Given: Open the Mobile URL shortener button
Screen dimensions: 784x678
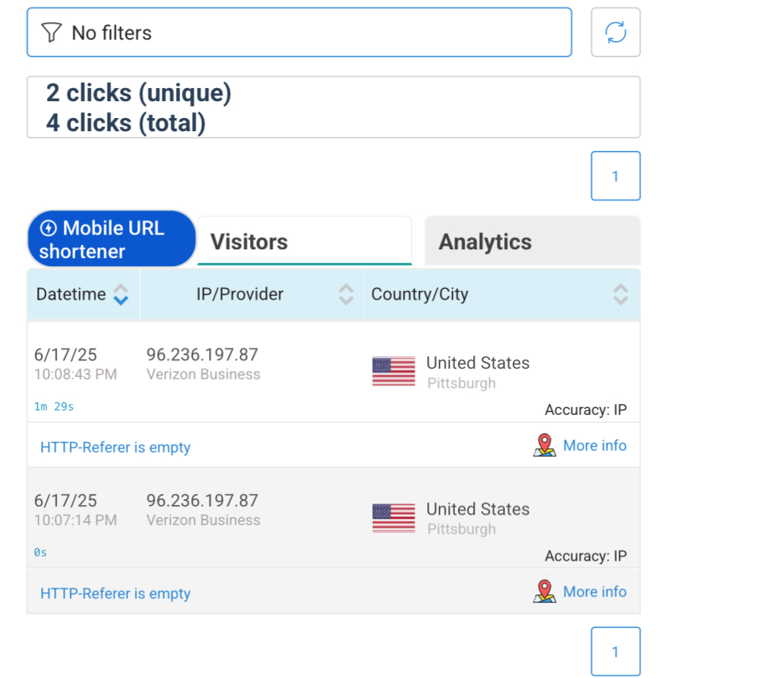Looking at the screenshot, I should 111,239.
